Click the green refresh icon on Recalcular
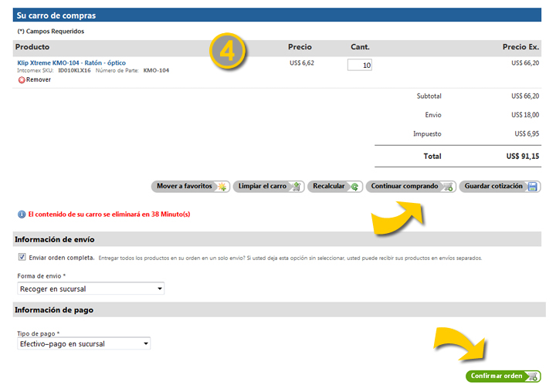 click(354, 187)
